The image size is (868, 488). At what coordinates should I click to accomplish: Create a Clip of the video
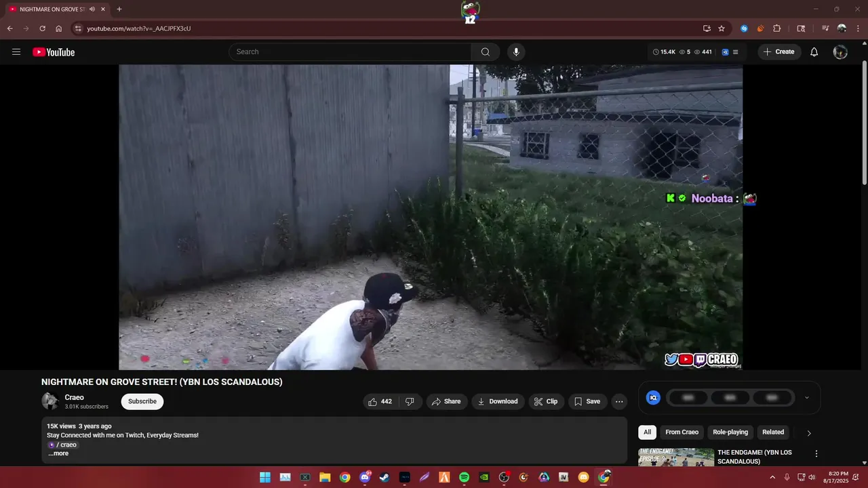coord(546,401)
